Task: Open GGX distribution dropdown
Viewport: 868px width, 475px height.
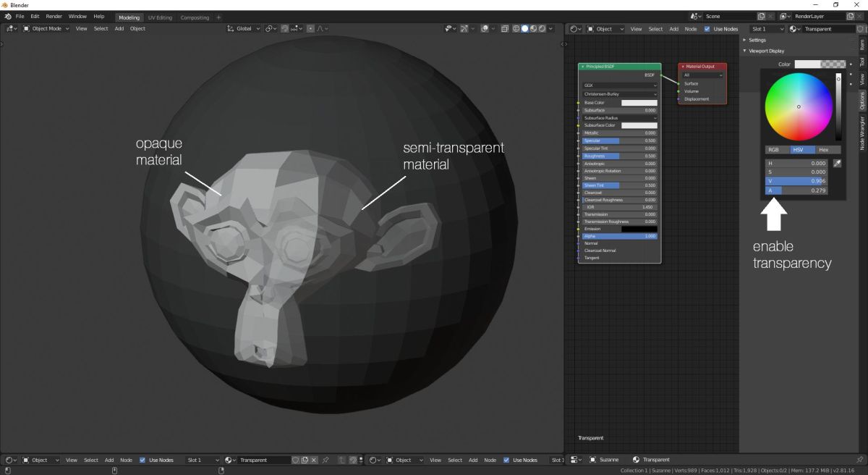Action: (620, 85)
